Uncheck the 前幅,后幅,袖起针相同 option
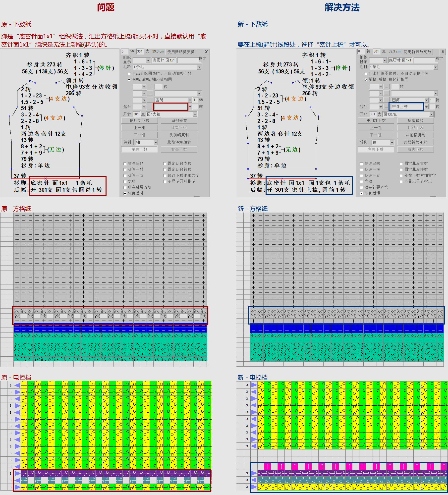Viewport: 448px width, 495px height. coord(129,79)
